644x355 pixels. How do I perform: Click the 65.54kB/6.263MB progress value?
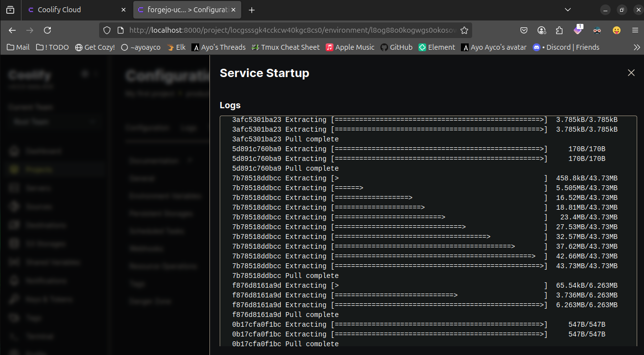click(586, 285)
